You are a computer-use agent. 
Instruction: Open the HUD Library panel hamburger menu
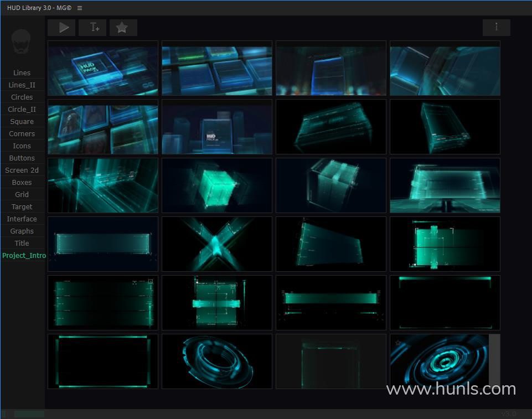click(80, 8)
